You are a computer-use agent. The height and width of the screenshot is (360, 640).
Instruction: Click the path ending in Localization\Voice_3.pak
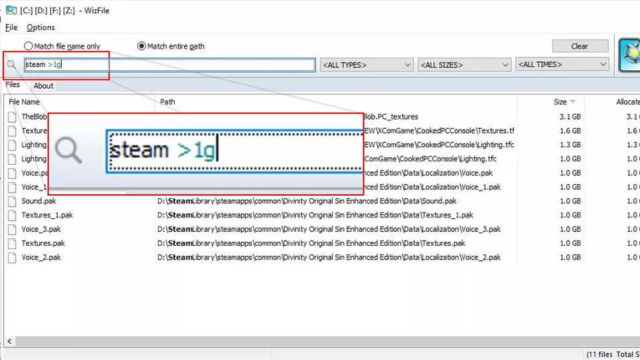pyautogui.click(x=329, y=229)
